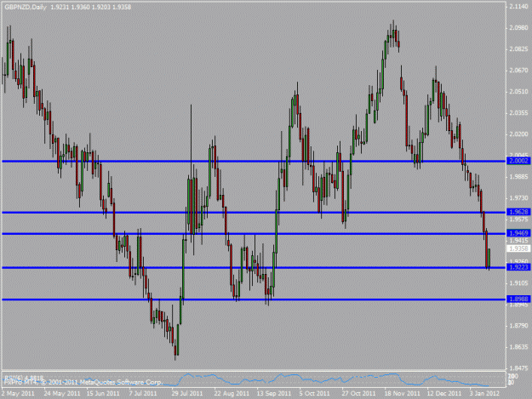The width and height of the screenshot is (532, 399).
Task: Select the 2.0002 horizontal line price label
Action: 518,161
